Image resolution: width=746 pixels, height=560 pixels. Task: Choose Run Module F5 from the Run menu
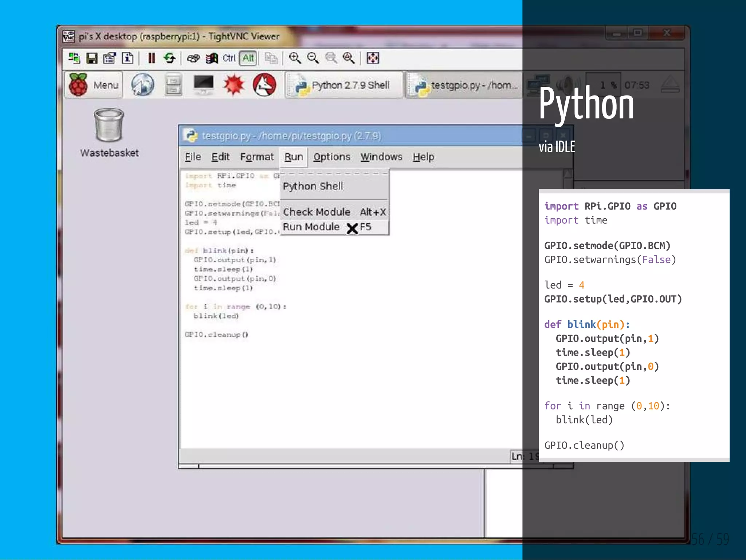coord(334,227)
